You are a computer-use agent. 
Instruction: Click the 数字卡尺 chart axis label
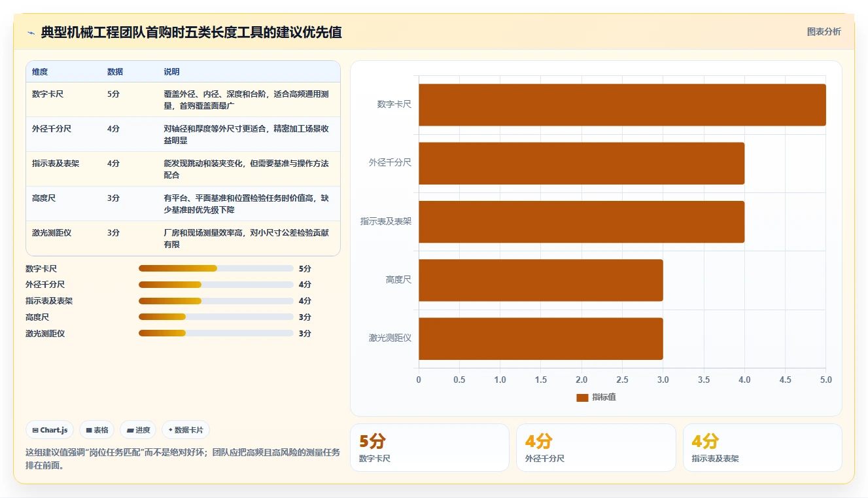click(x=394, y=104)
